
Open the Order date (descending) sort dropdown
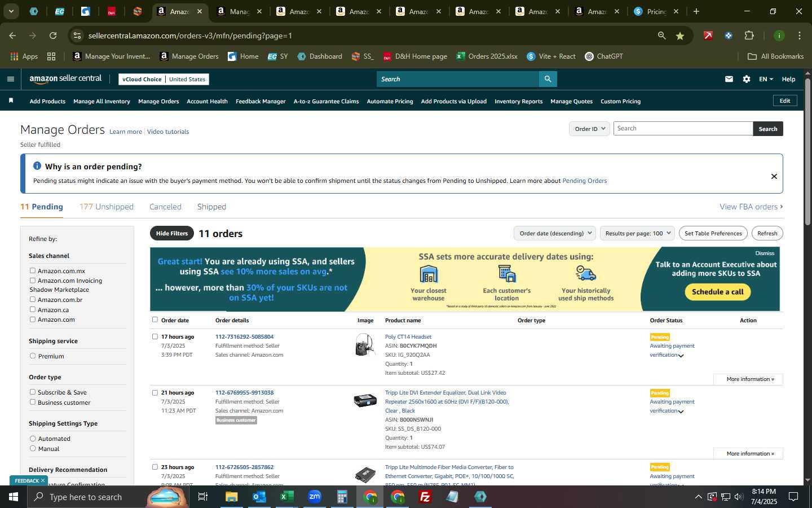(x=555, y=233)
